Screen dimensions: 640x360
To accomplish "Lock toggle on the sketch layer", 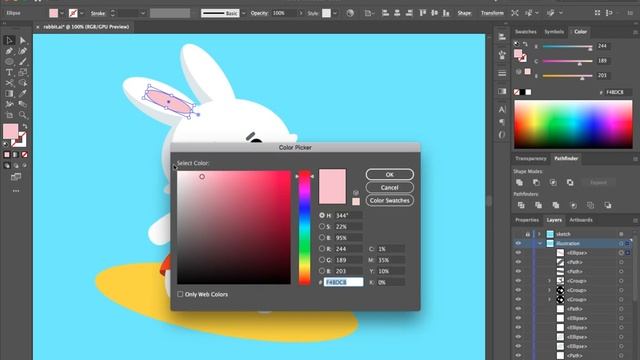I will (x=527, y=234).
